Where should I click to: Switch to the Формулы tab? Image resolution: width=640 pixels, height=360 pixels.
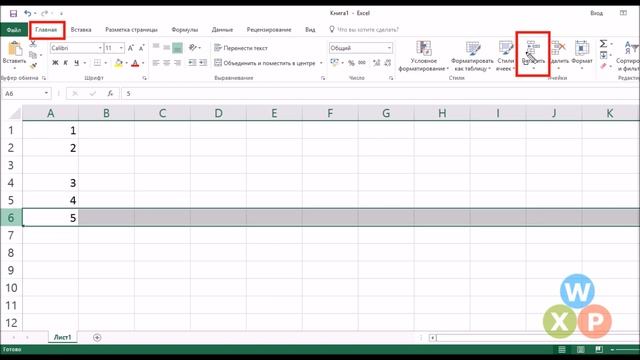(184, 30)
